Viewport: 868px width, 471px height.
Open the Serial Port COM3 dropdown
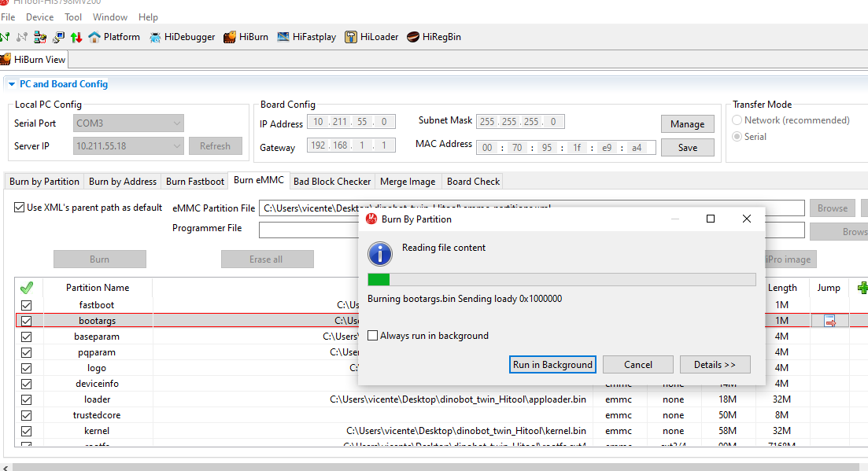(x=177, y=123)
